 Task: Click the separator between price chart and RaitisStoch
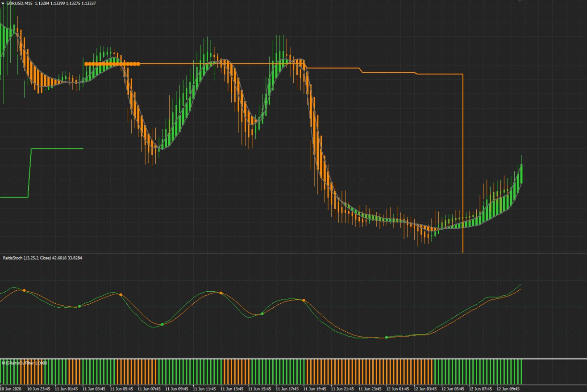[293, 253]
